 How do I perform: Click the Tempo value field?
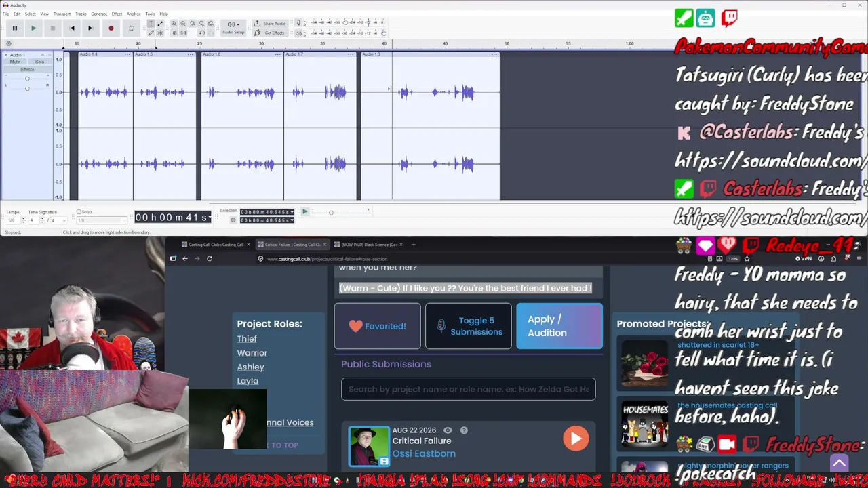click(12, 220)
